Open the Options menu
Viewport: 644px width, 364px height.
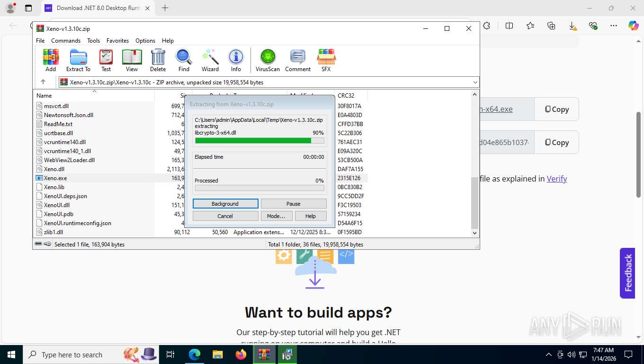tap(145, 41)
